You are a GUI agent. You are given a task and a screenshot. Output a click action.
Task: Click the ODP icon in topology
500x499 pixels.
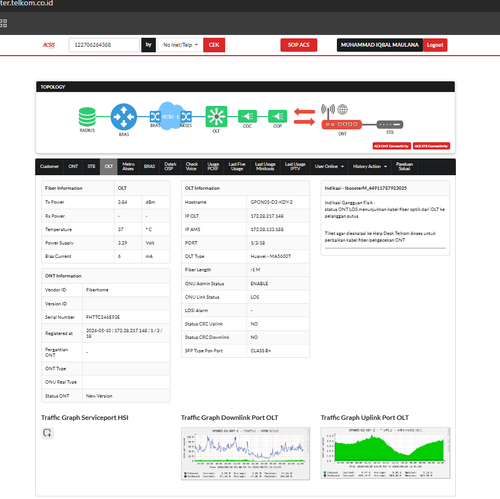(x=277, y=116)
